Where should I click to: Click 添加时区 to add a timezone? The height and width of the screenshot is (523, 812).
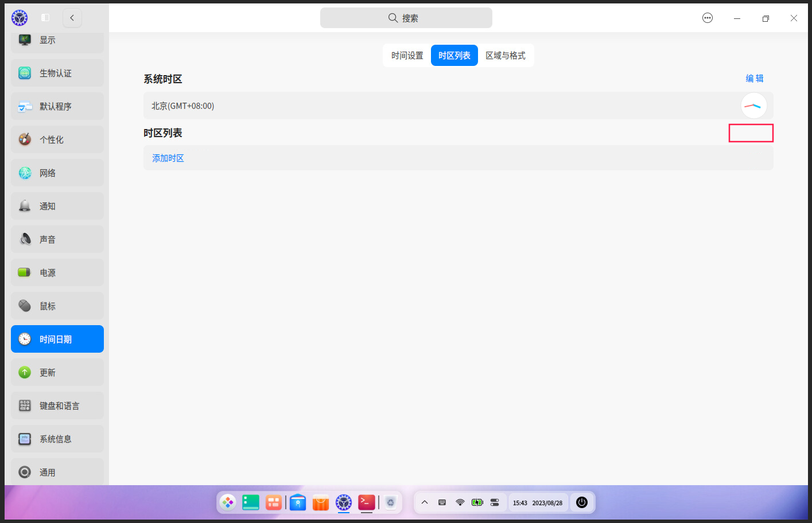(168, 158)
